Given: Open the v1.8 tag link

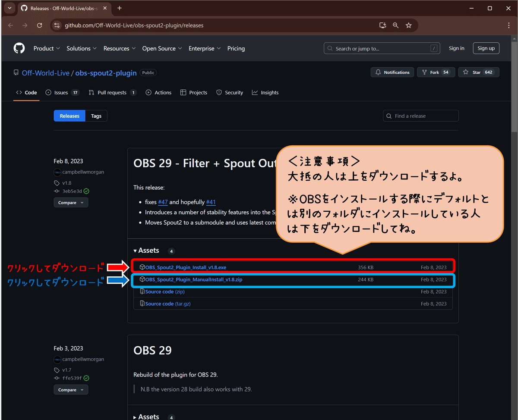Looking at the screenshot, I should 66,183.
